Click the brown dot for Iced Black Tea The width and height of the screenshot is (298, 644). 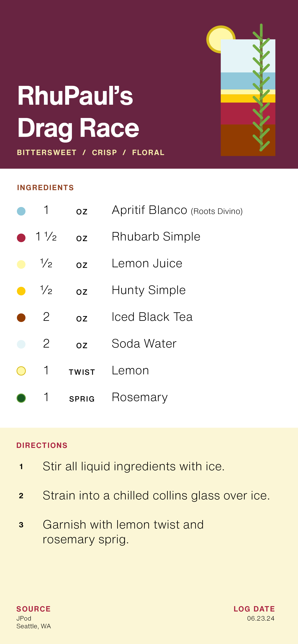point(21,318)
